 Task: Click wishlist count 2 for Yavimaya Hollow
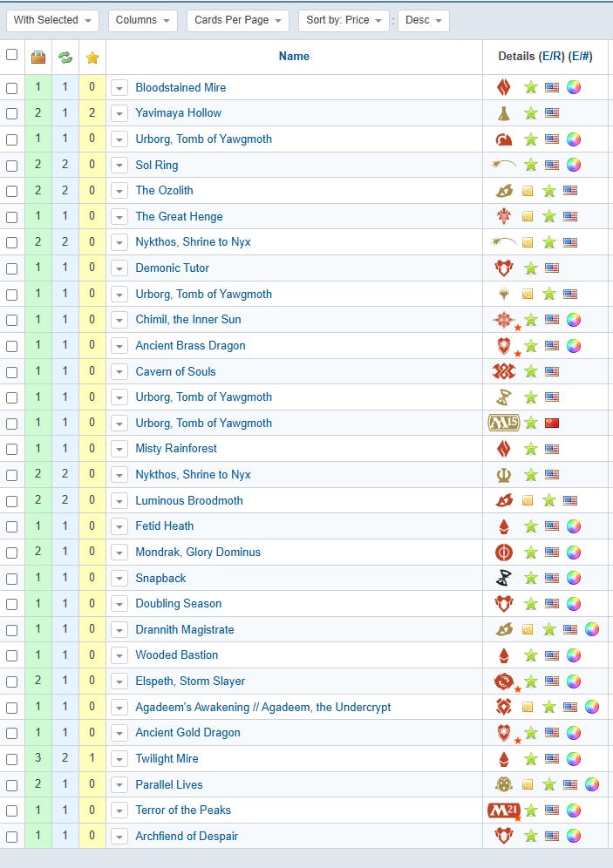tap(92, 113)
